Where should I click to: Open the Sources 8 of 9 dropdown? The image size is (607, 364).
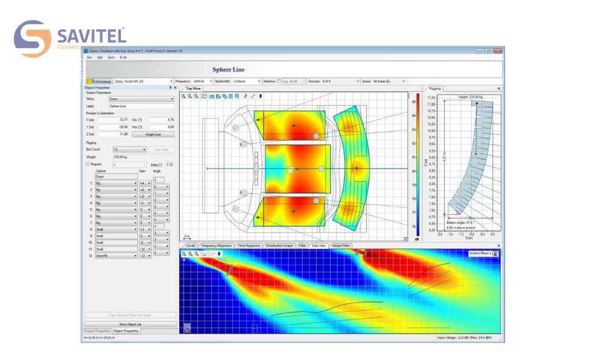tap(358, 81)
